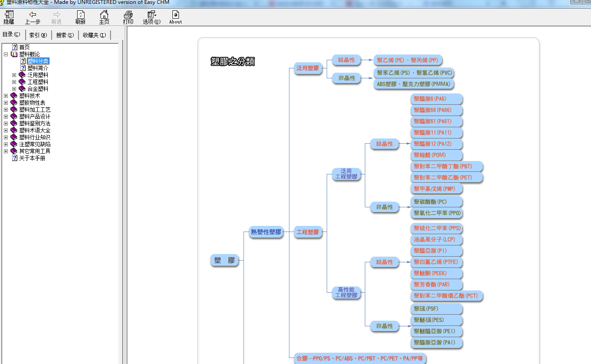Open the 收藏夹 (Favorites) tab
The image size is (591, 364).
click(94, 35)
